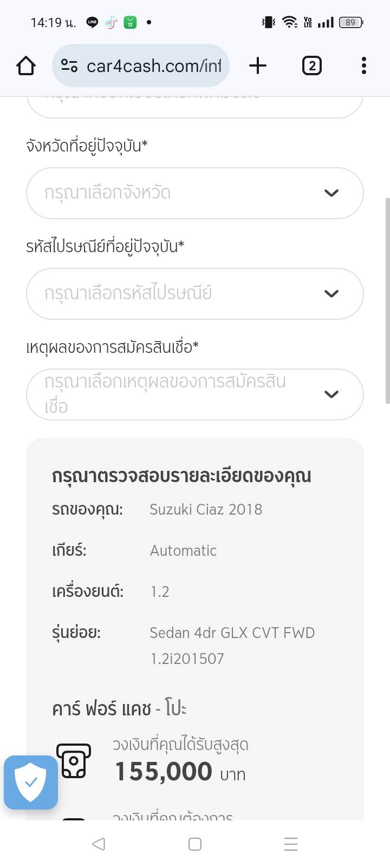Tap the 155,000 baht maximum amount
The width and height of the screenshot is (390, 868).
tap(164, 772)
